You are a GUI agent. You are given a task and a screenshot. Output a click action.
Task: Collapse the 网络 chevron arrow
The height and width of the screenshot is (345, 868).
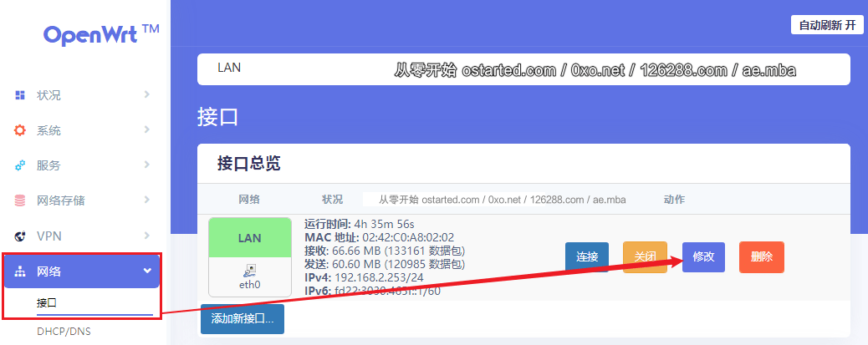click(147, 271)
